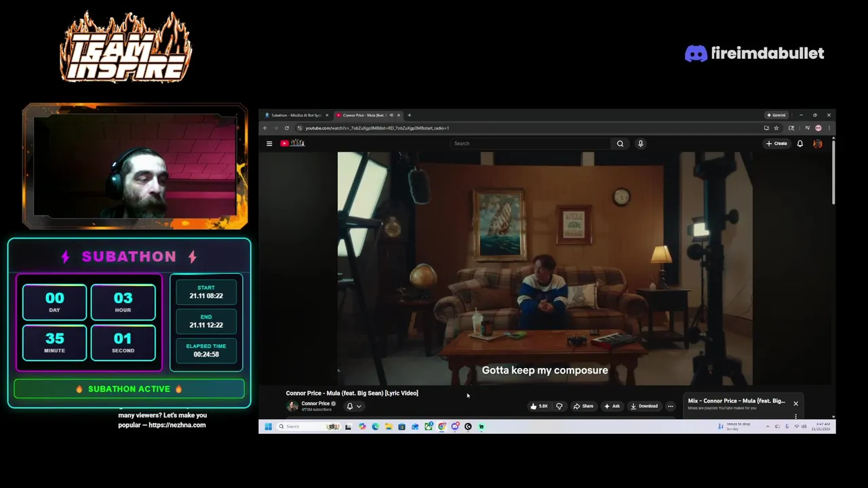Bookmark this page with the star
Viewport: 868px width, 488px height.
pos(776,128)
